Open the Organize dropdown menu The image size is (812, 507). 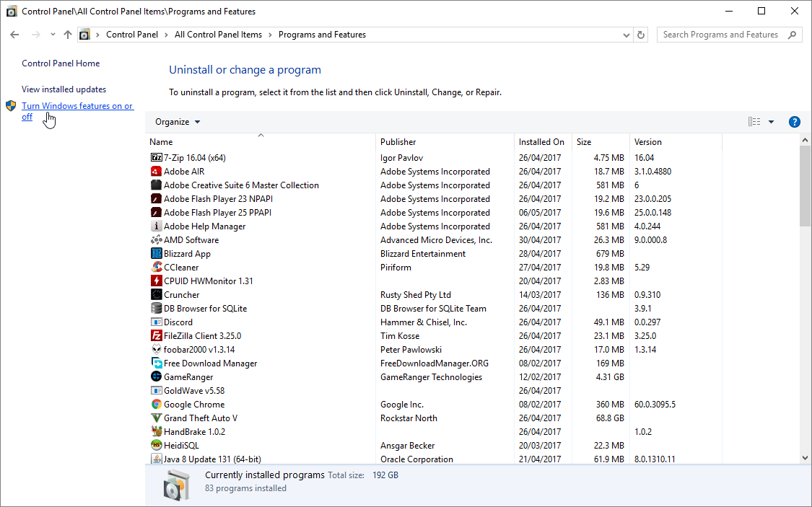click(177, 122)
